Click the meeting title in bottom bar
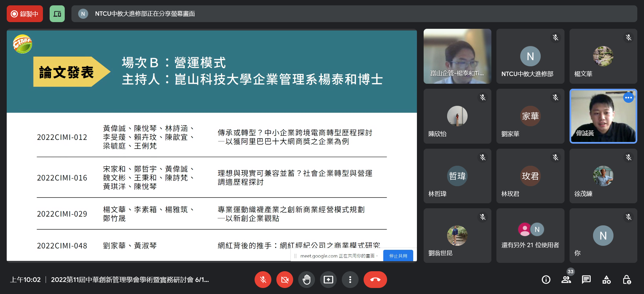644x294 pixels. tap(130, 280)
